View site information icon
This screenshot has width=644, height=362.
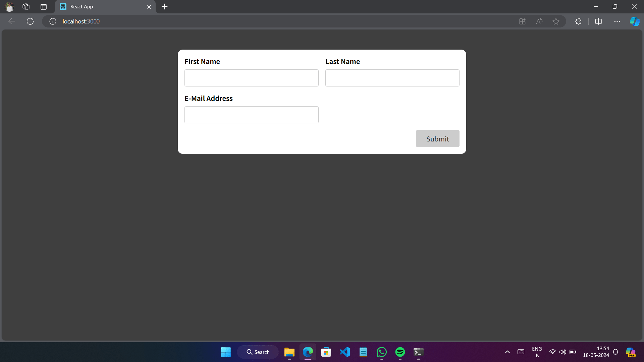[x=53, y=21]
